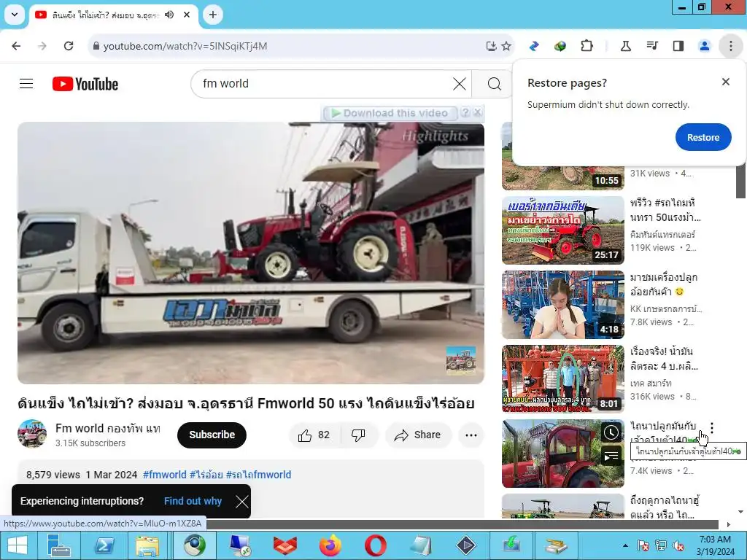Reload the current page
This screenshot has width=747, height=560.
[x=69, y=46]
